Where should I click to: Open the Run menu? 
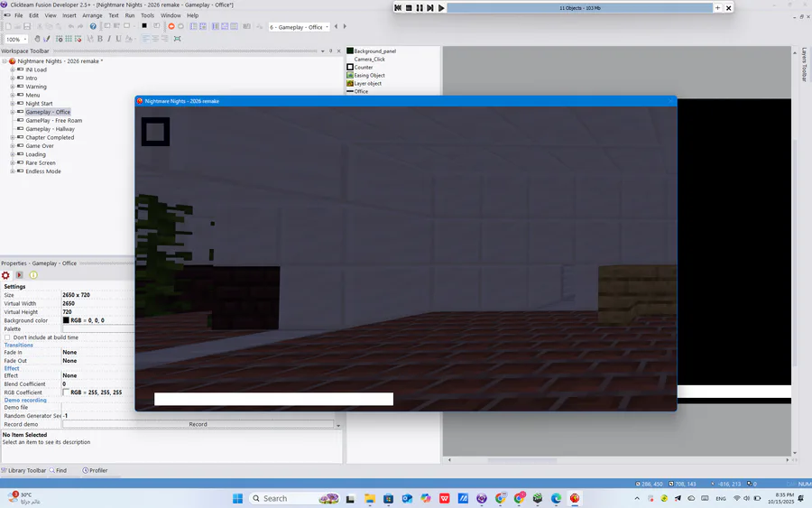pyautogui.click(x=130, y=15)
